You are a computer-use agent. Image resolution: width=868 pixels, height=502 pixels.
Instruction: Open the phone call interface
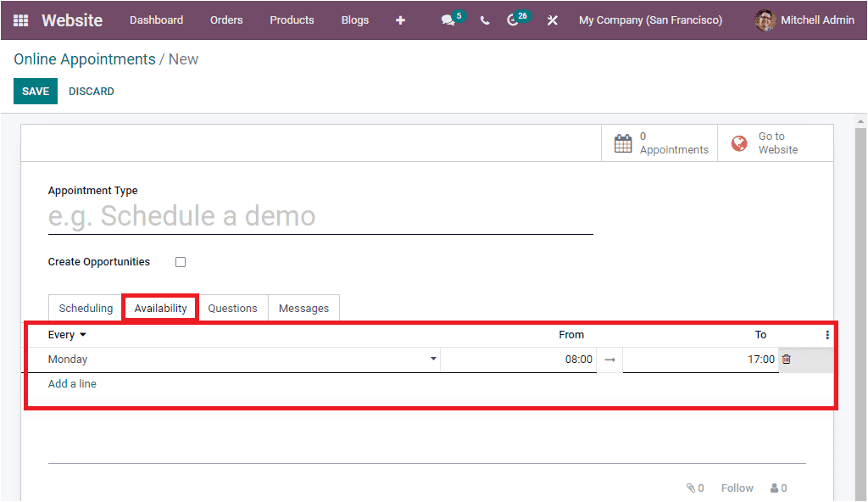[x=484, y=20]
